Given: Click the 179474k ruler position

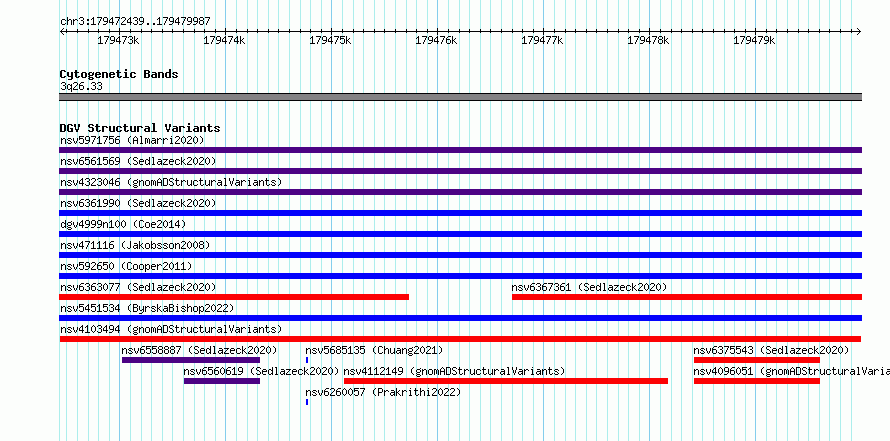Looking at the screenshot, I should [x=224, y=40].
